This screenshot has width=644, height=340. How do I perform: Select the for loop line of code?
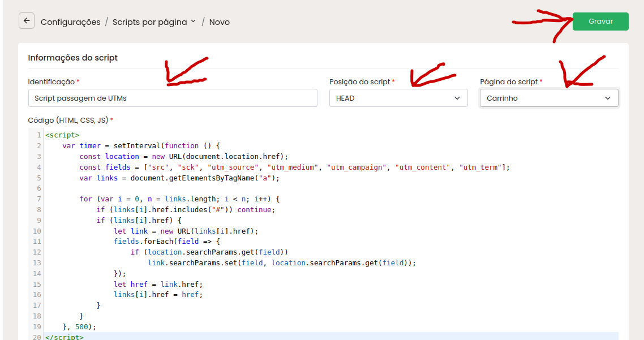click(179, 199)
